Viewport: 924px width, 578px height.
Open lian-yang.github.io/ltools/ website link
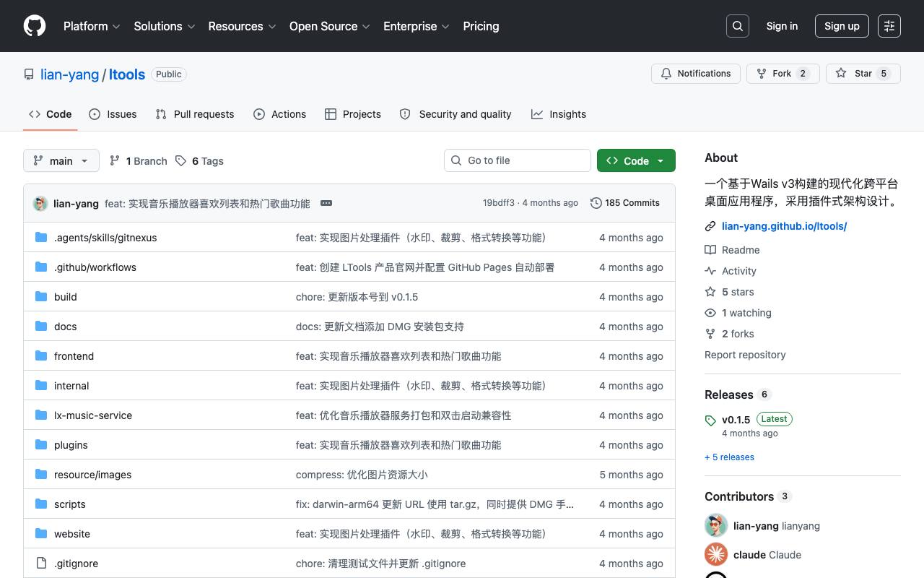click(x=784, y=226)
